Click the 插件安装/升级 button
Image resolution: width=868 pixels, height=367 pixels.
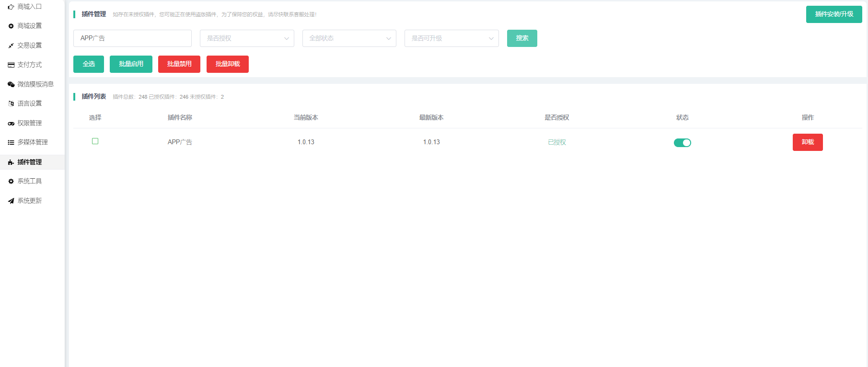pos(833,14)
